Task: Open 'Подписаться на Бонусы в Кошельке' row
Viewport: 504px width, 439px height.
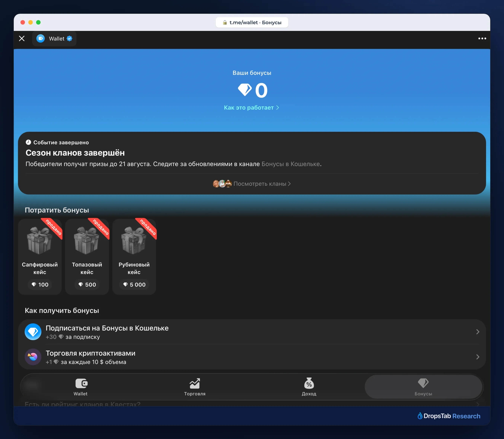Action: [252, 332]
